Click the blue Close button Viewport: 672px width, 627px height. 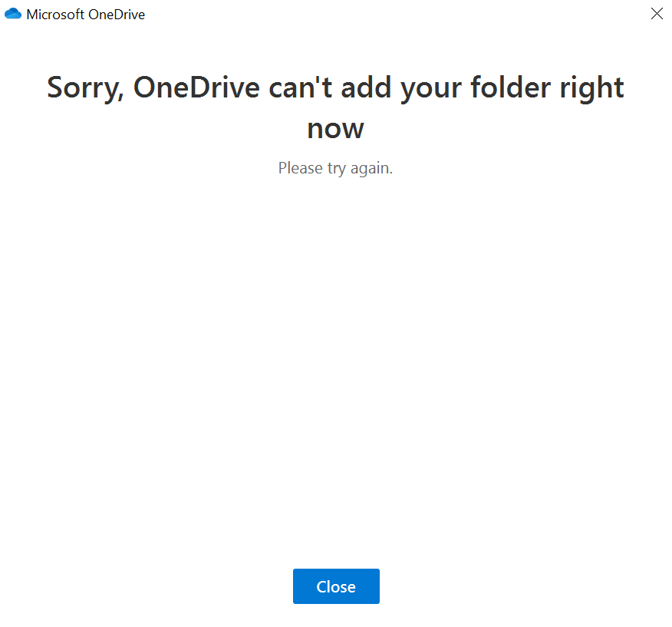point(336,586)
